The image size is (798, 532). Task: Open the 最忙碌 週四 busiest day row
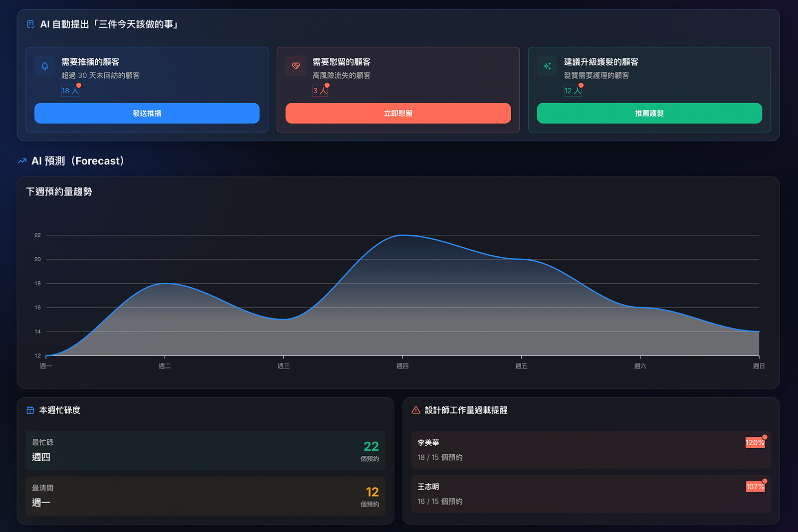(205, 450)
